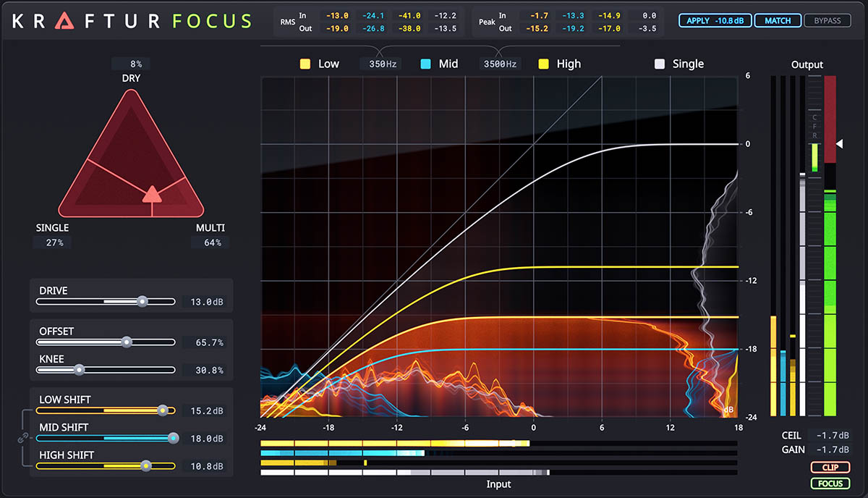Click the FOCUS title text in the header
Screen dimensions: 868x498
click(x=213, y=21)
